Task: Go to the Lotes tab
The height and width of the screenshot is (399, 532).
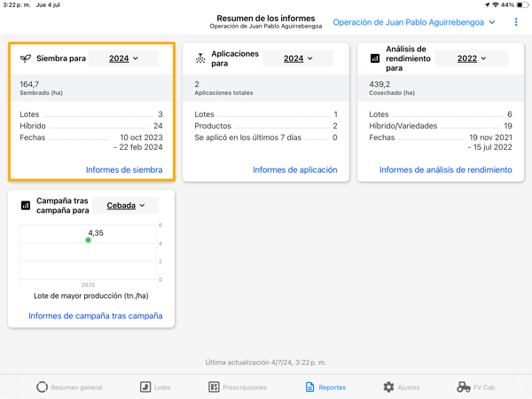Action: (155, 387)
